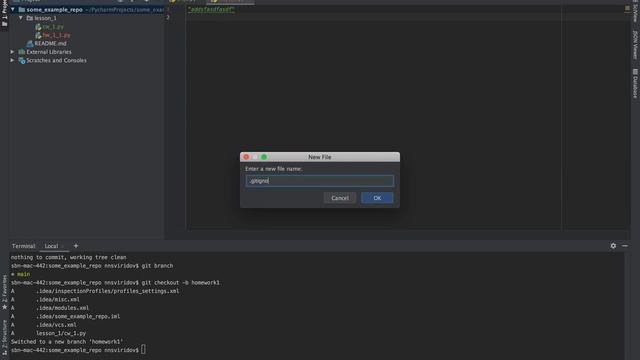Click the README.md file icon
The image size is (640, 360).
(30, 43)
